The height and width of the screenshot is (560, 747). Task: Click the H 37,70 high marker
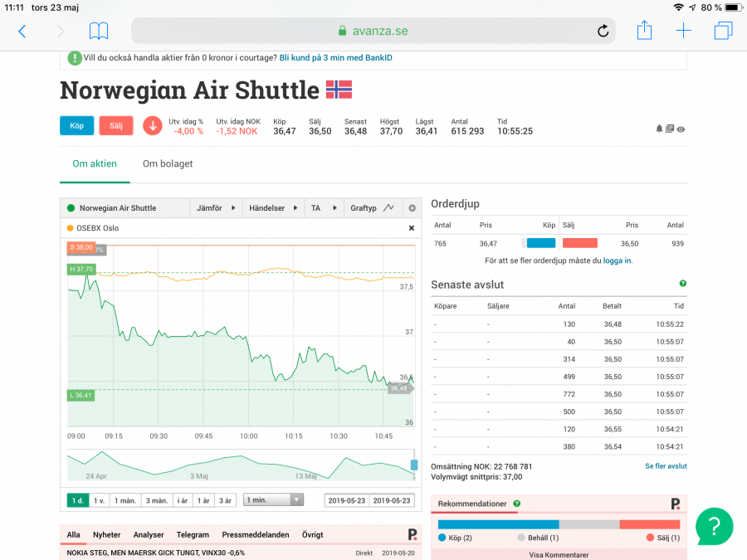(81, 269)
